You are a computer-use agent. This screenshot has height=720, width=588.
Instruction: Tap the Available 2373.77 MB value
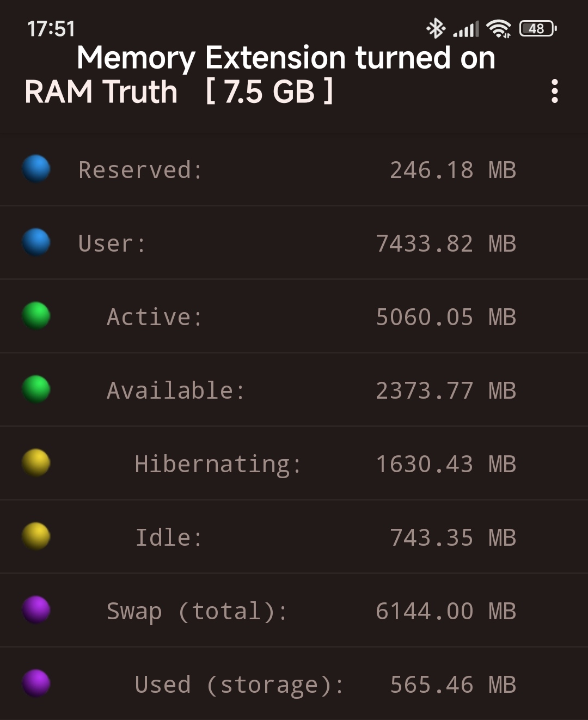click(x=446, y=390)
